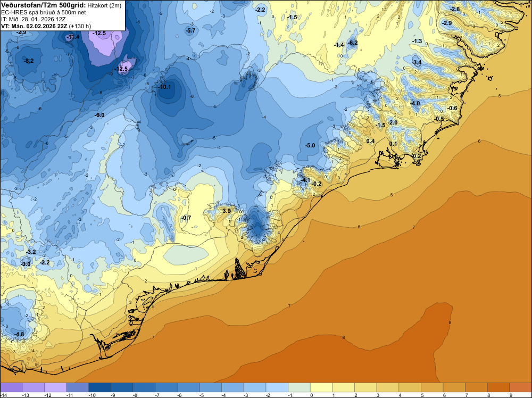Screen dimensions: 532x398
Task: Click the 0.4 temperature value
Action: (x=370, y=141)
